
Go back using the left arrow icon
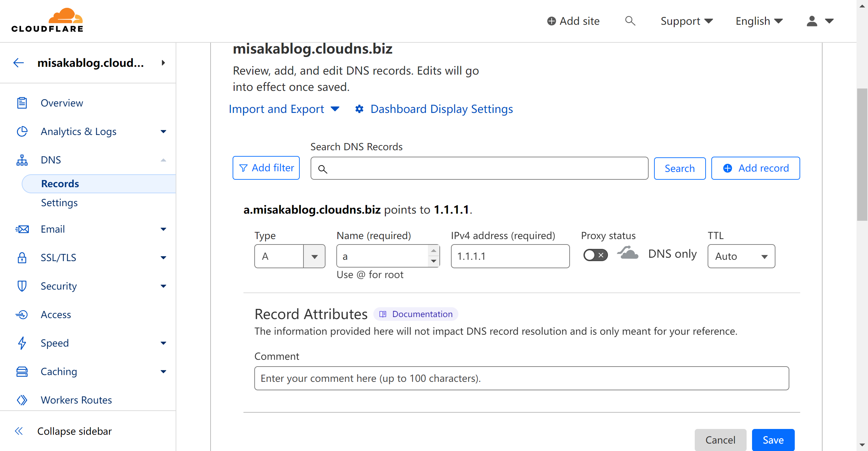pyautogui.click(x=19, y=62)
